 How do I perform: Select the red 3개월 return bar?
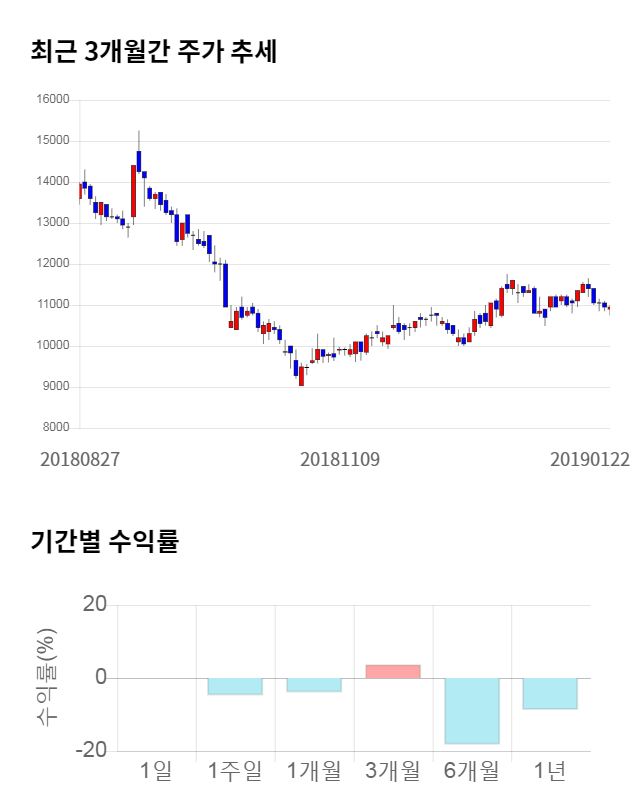[392, 672]
